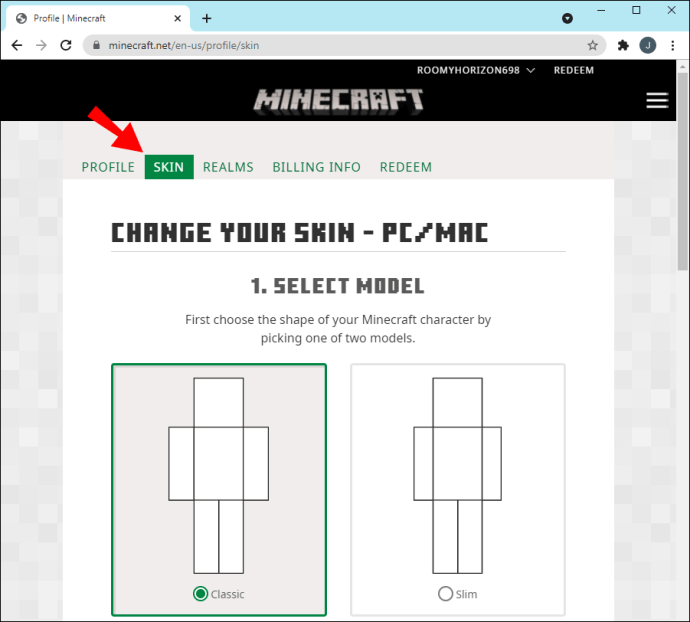Viewport: 690px width, 622px height.
Task: Click the Slim model figure card
Action: pos(458,490)
